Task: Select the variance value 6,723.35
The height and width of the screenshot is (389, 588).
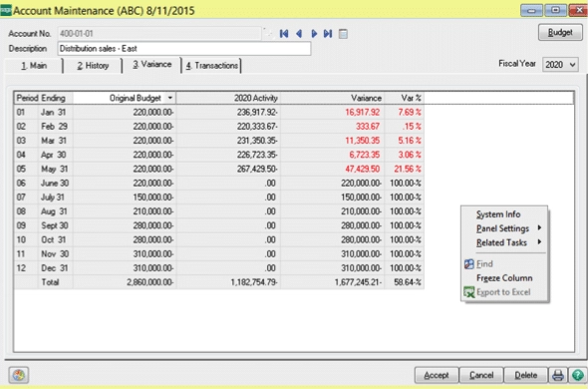Action: pos(365,155)
